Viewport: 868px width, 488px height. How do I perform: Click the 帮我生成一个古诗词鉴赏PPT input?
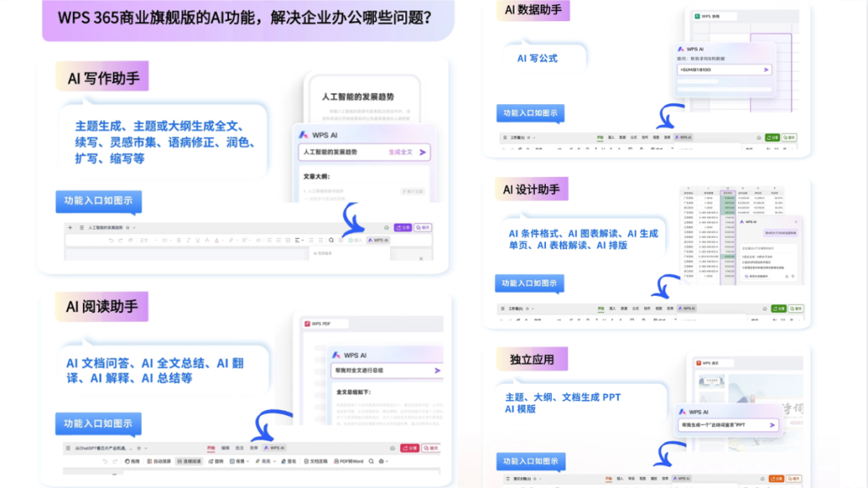click(x=728, y=425)
